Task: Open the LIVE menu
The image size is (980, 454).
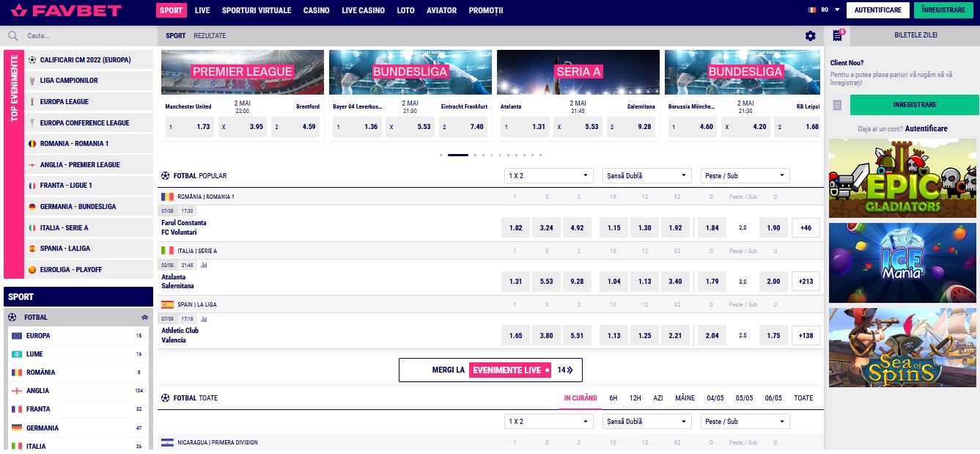Action: [202, 11]
